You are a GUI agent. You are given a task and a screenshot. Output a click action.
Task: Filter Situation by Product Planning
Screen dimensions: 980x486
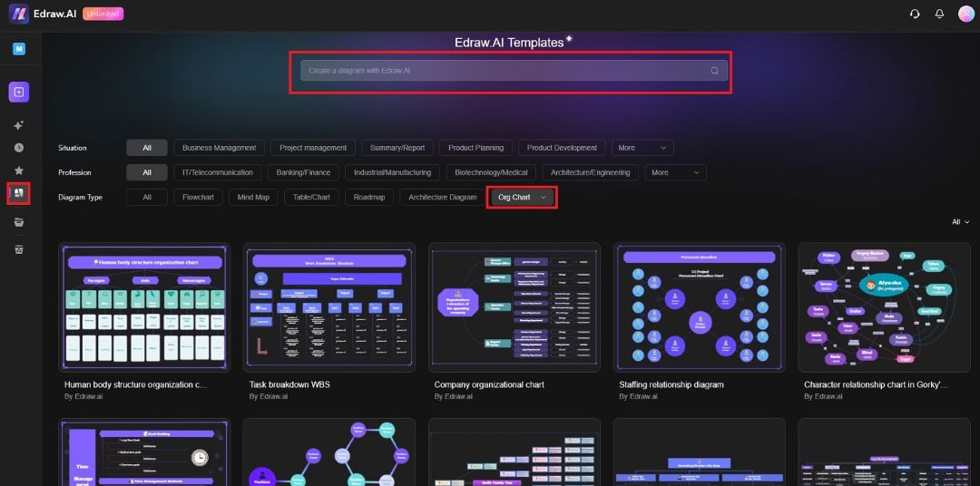click(475, 148)
